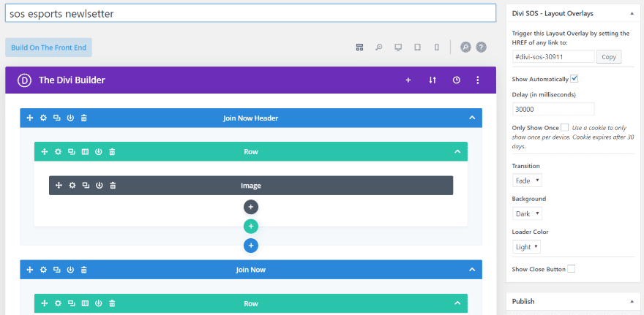Viewport: 644px width, 315px height.
Task: Select the phone preview icon
Action: click(437, 48)
